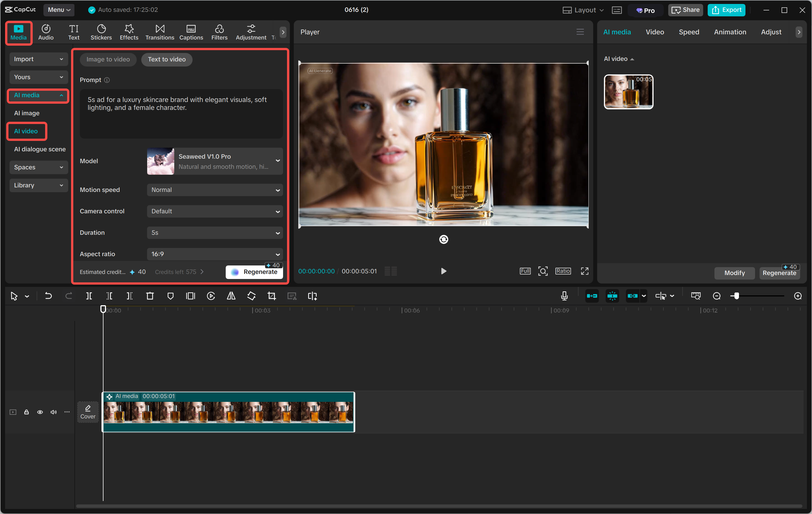Switch to the Animation tab in the right panel
This screenshot has height=514, width=812.
[x=730, y=32]
